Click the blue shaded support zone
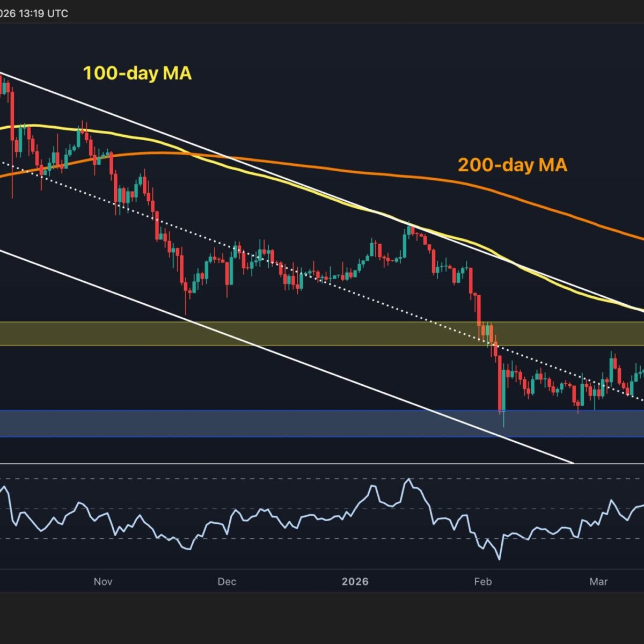 tap(268, 423)
